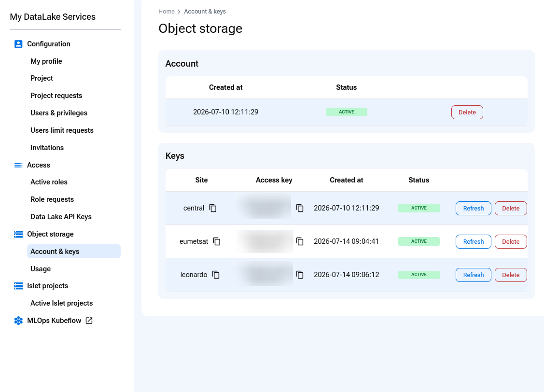The width and height of the screenshot is (544, 392).
Task: Click ACTIVE badge in central row
Action: pos(419,208)
